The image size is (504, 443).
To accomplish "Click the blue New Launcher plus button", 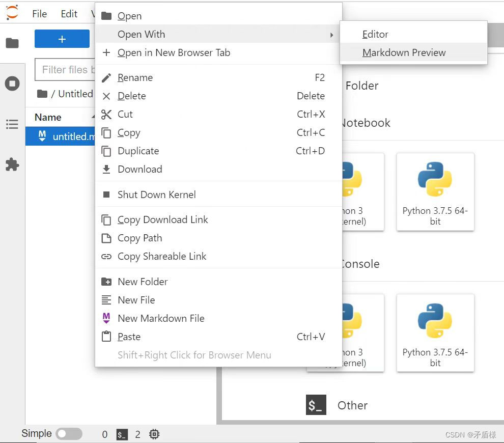I will pyautogui.click(x=62, y=39).
